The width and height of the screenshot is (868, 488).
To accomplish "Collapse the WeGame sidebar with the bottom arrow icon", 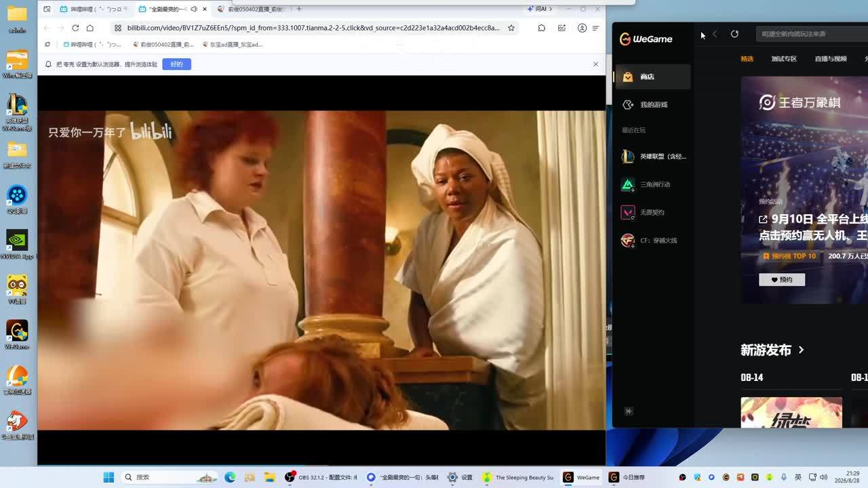I will click(629, 411).
